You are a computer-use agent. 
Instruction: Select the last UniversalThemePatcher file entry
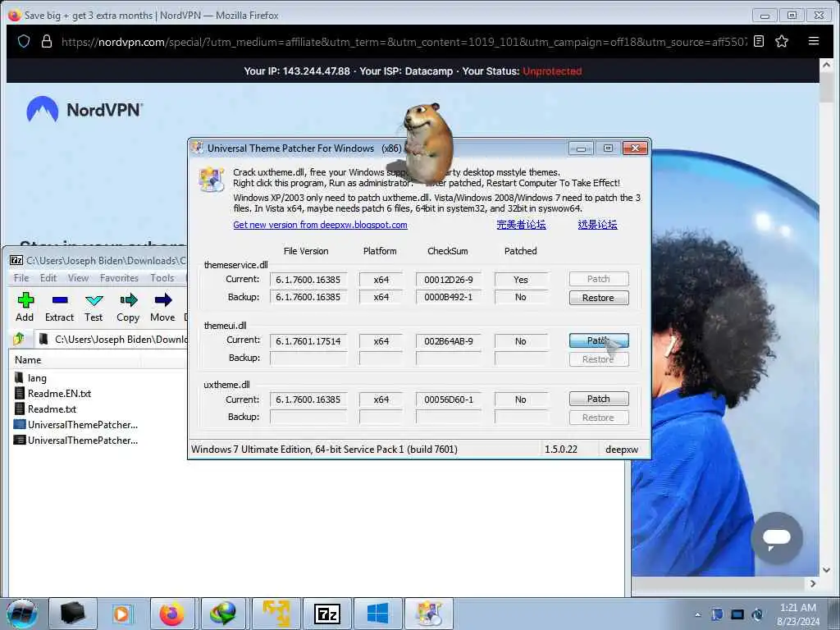point(75,441)
